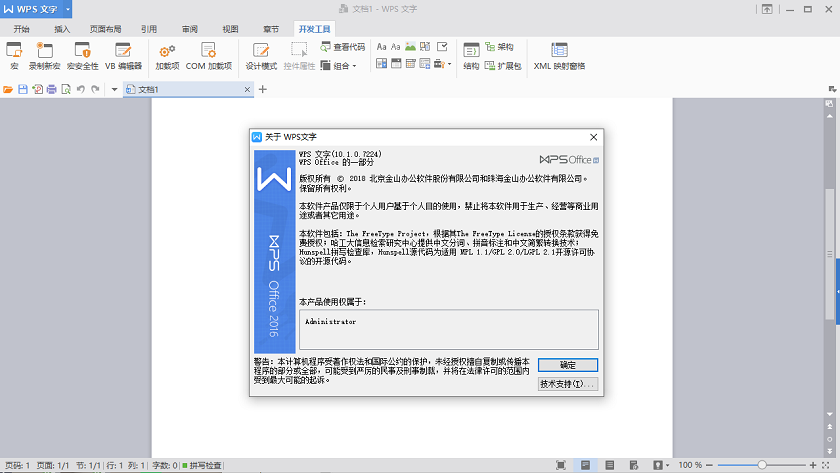840x473 pixels.
Task: Click the upload-arrow icon in the title bar
Action: [767, 9]
